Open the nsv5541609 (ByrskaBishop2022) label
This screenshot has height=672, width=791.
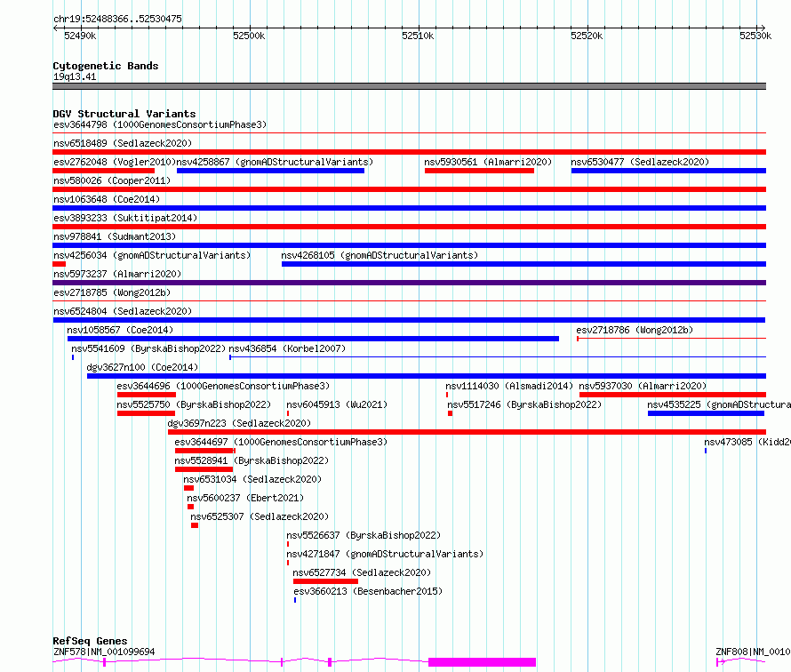tap(148, 348)
